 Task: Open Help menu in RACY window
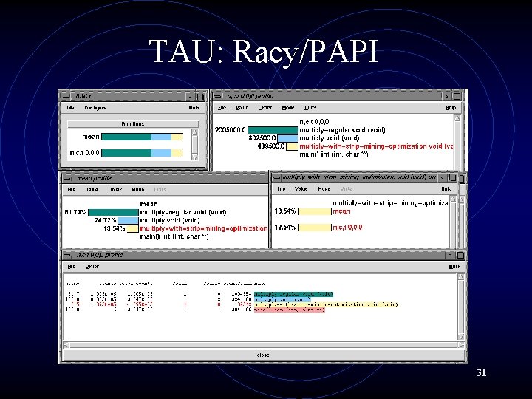[x=194, y=108]
